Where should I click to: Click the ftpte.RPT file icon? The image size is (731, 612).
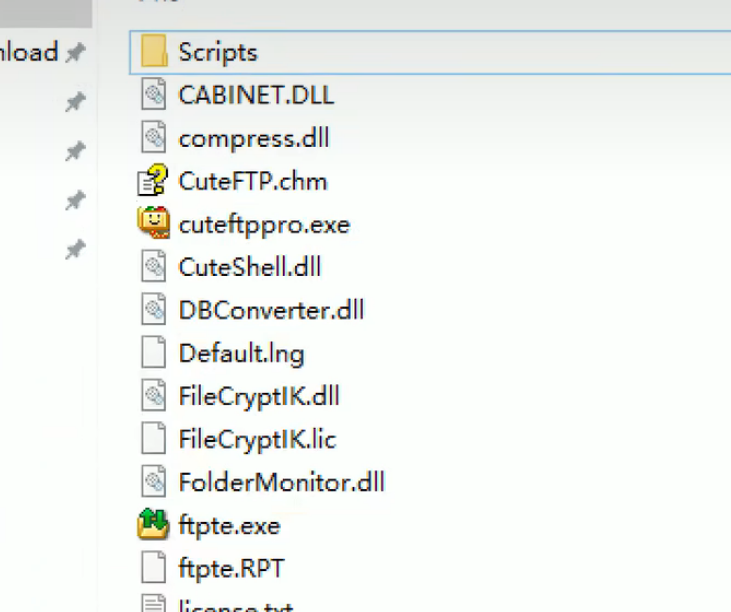[153, 567]
